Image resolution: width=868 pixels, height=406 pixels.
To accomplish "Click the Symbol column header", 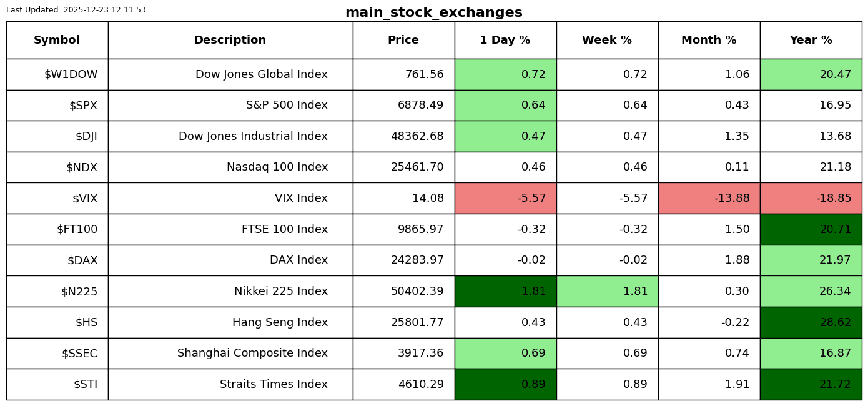I will 57,40.
